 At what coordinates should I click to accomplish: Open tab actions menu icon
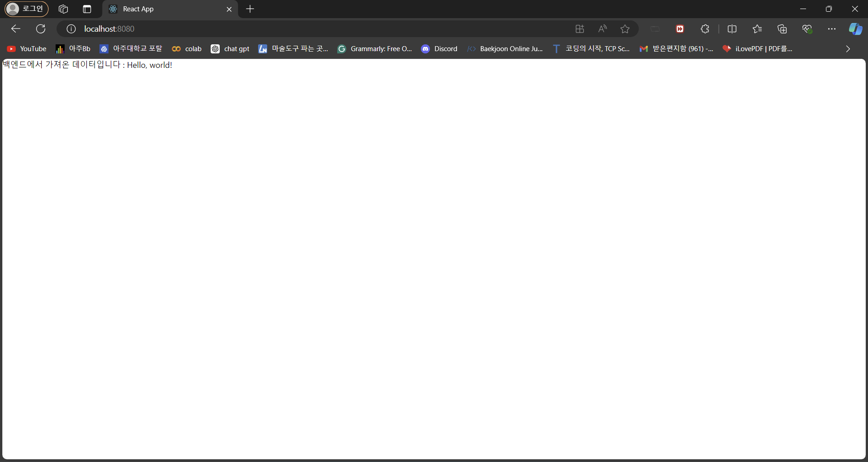pos(87,9)
